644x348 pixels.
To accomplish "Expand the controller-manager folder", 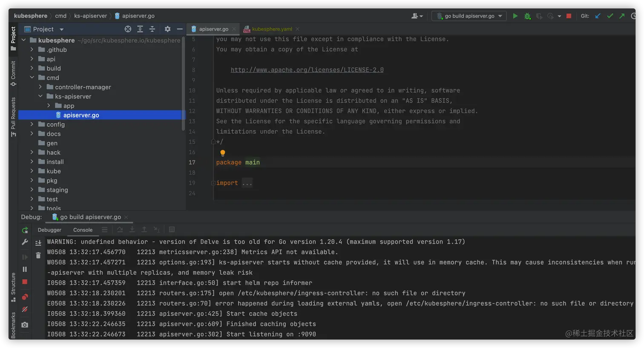I will [x=40, y=87].
